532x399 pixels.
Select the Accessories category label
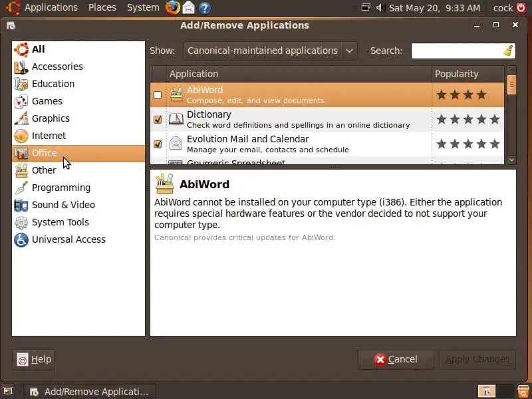click(x=57, y=66)
